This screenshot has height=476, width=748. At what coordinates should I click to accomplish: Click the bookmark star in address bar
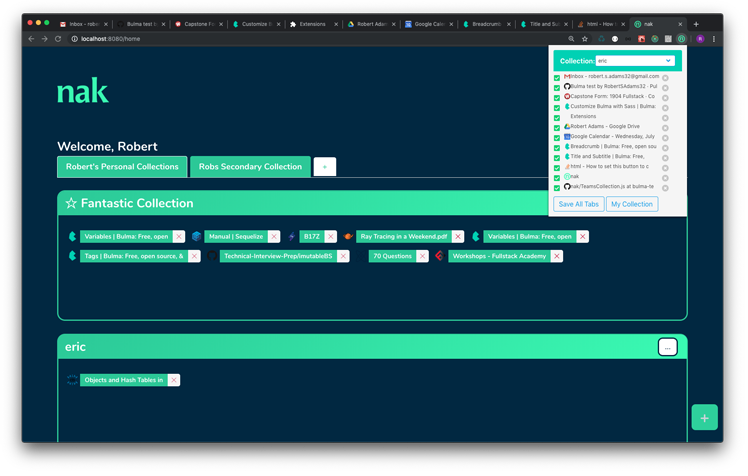[x=585, y=39]
